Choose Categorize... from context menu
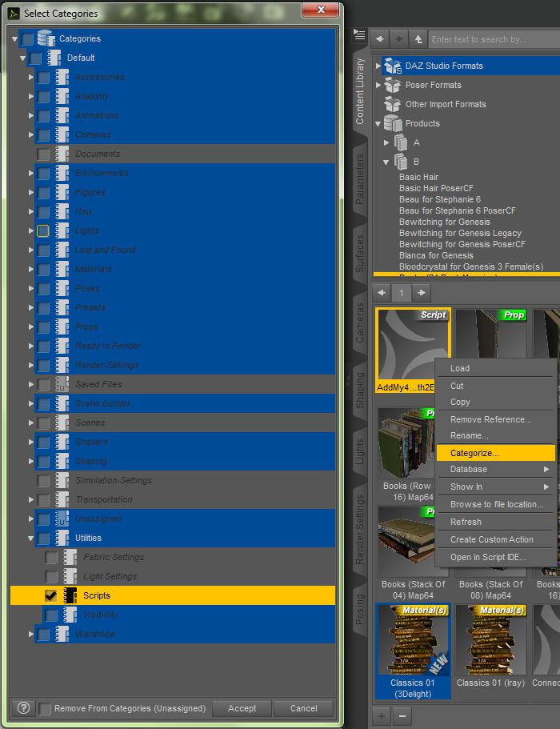Screen dimensions: 560x729 tap(496, 453)
